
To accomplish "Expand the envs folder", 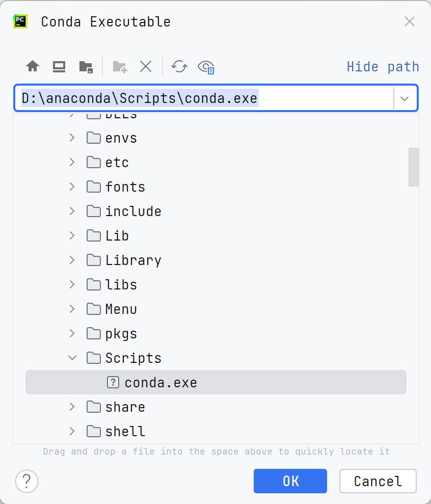I will point(72,138).
